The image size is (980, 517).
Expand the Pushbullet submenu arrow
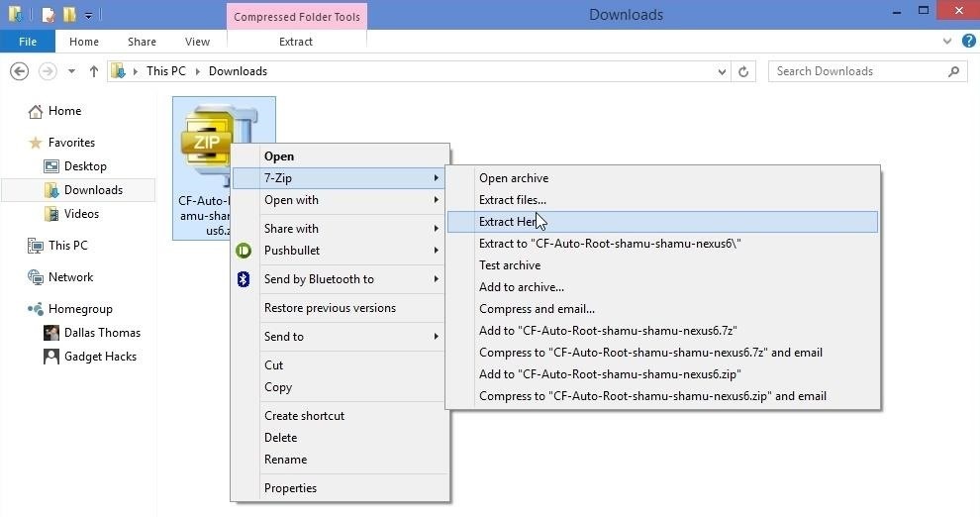(437, 251)
